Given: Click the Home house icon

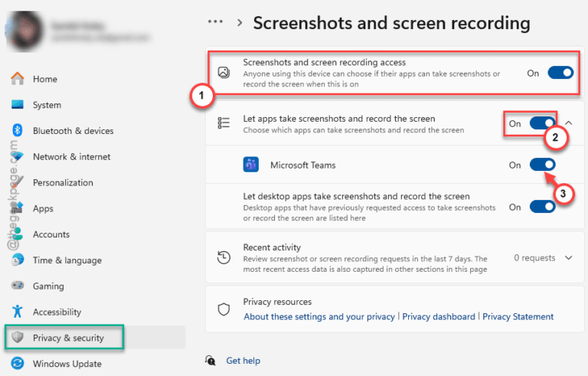Looking at the screenshot, I should (18, 78).
